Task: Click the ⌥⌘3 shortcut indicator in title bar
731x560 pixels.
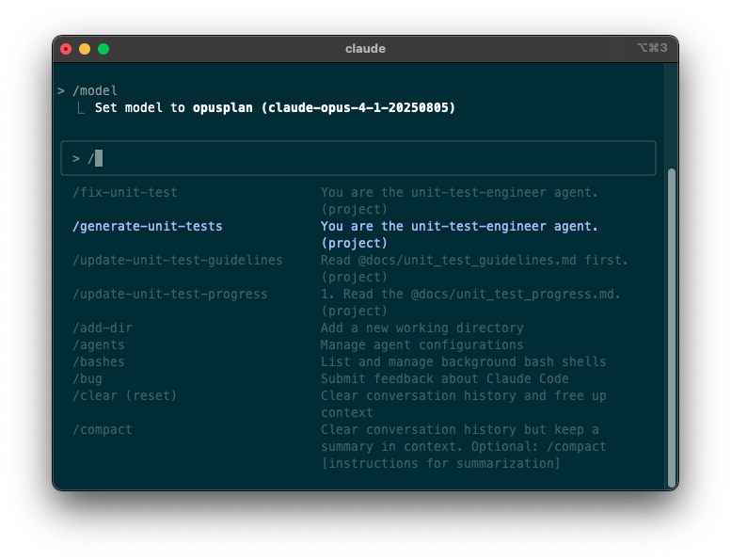Action: [652, 48]
